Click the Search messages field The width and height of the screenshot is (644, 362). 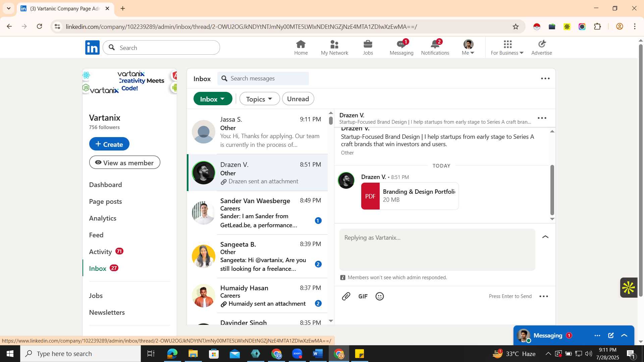(x=263, y=78)
